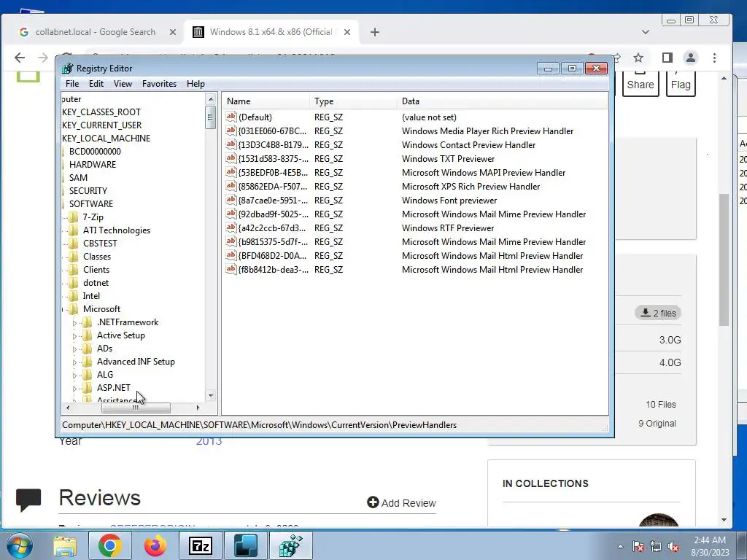This screenshot has width=747, height=560.
Task: Open Google Chrome from the taskbar
Action: (x=110, y=545)
